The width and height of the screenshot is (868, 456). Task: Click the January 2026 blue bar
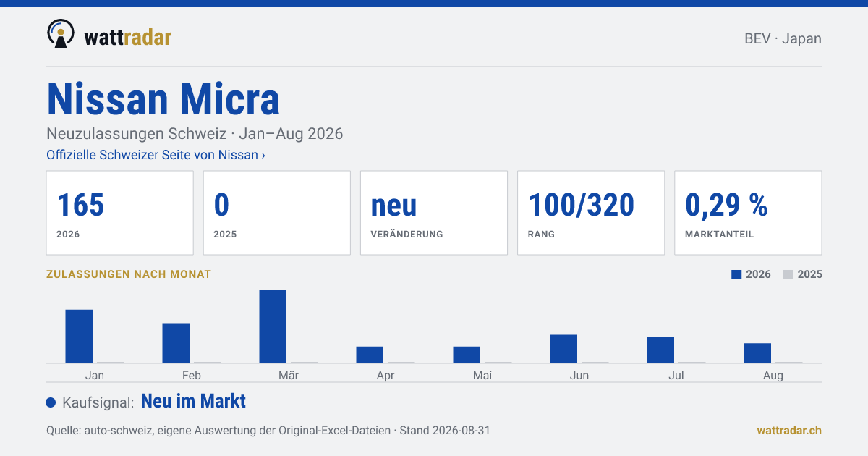click(x=79, y=337)
